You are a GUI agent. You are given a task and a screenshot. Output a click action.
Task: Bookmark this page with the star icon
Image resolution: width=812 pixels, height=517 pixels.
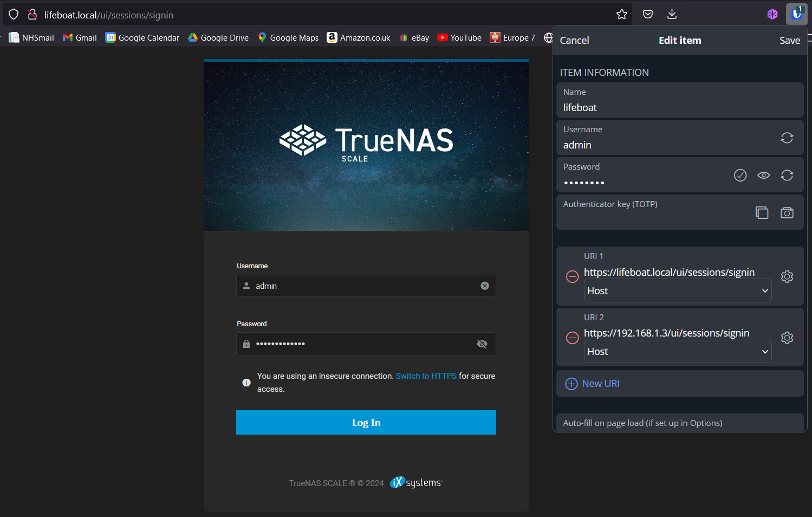point(622,15)
